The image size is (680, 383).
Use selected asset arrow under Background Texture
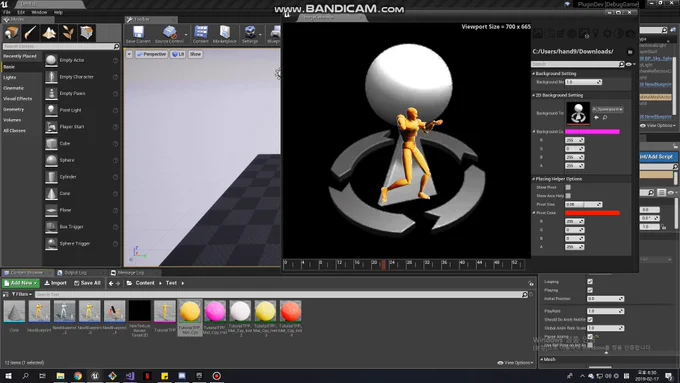pyautogui.click(x=596, y=118)
